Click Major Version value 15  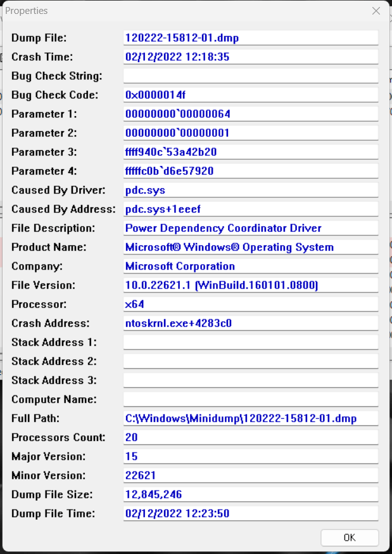coord(131,456)
